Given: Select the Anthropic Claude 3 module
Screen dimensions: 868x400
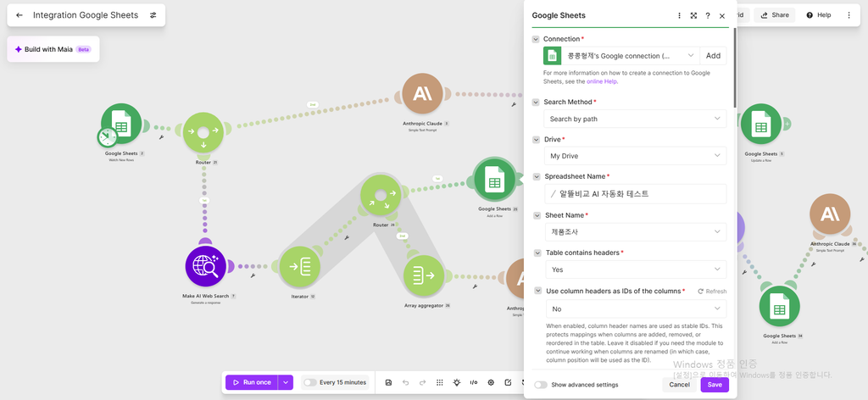Looking at the screenshot, I should (x=423, y=93).
